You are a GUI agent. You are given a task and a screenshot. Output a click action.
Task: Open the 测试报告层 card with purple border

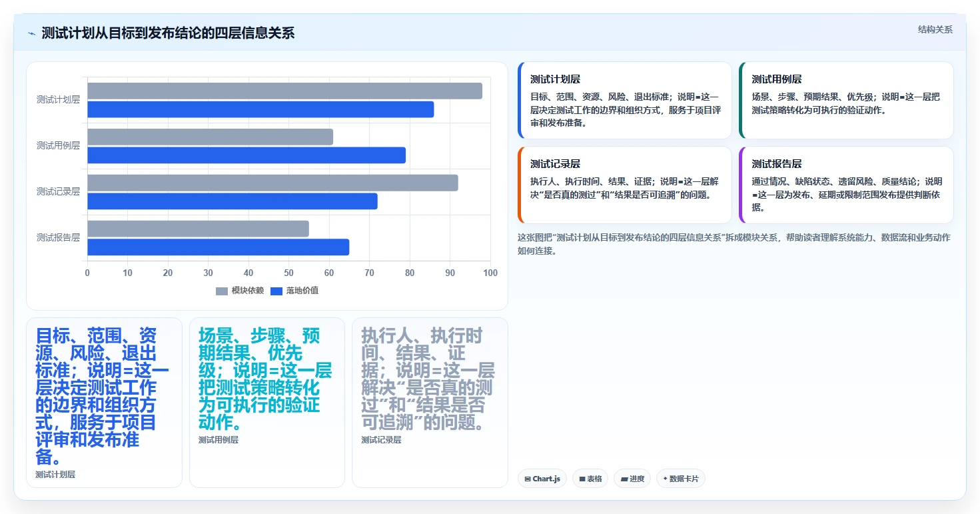click(846, 185)
